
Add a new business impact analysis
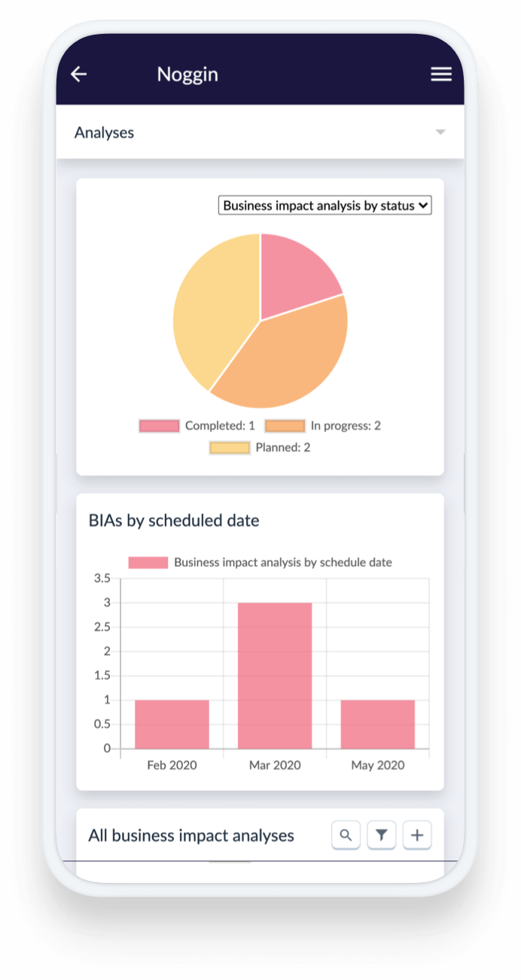pos(417,835)
